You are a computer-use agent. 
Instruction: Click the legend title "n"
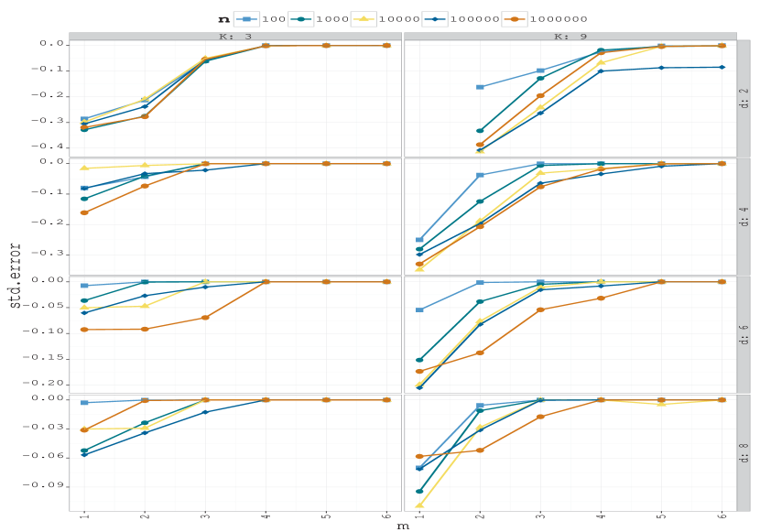click(224, 19)
